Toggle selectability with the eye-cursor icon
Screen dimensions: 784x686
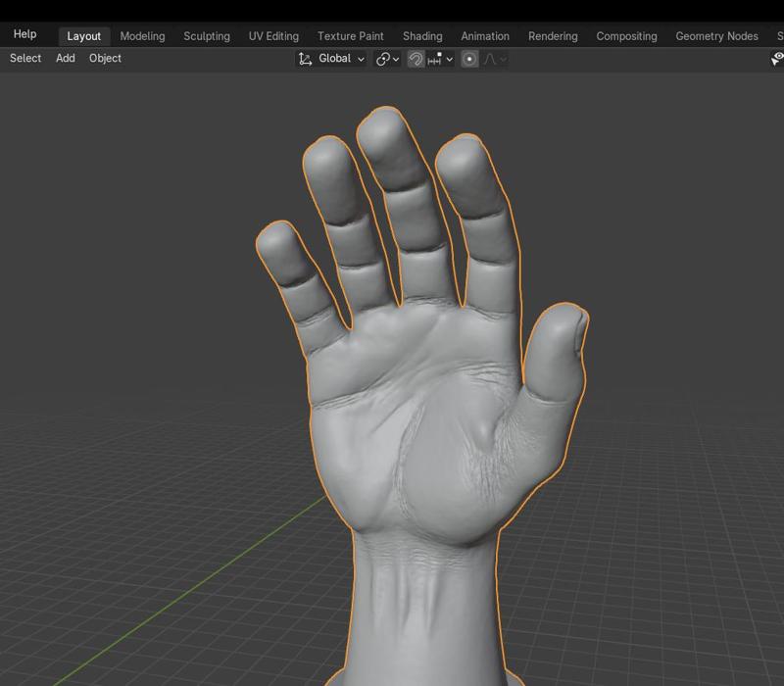(x=777, y=58)
